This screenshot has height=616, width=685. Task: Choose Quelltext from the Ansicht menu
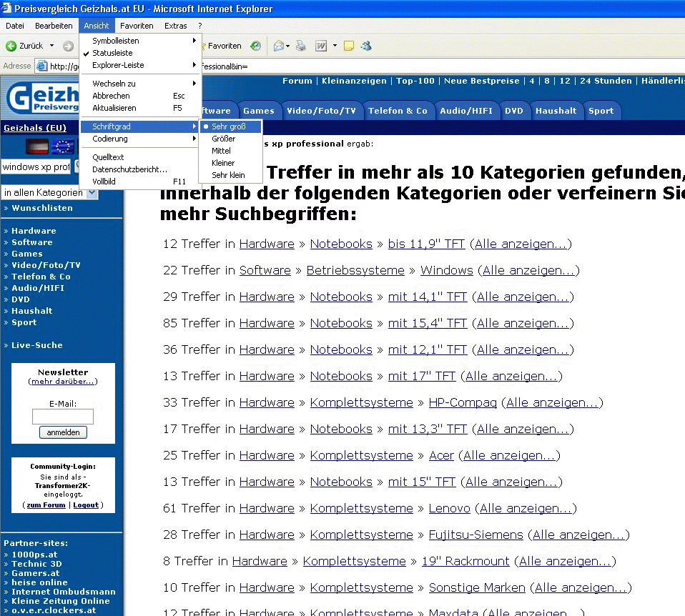141,157
